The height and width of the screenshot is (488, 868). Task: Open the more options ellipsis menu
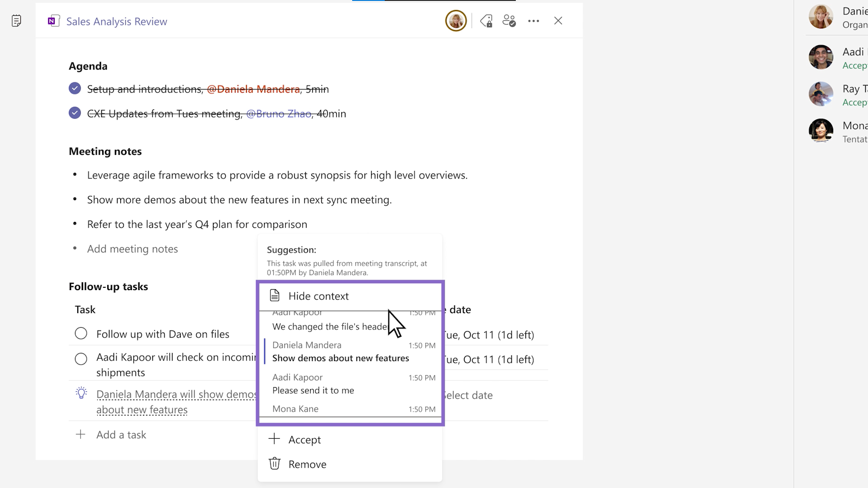coord(533,21)
